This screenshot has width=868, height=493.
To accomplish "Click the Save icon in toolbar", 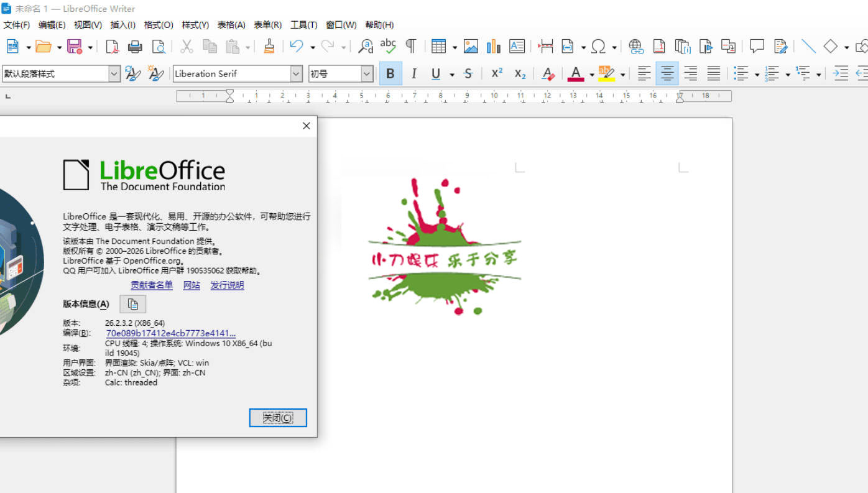I will click(75, 47).
